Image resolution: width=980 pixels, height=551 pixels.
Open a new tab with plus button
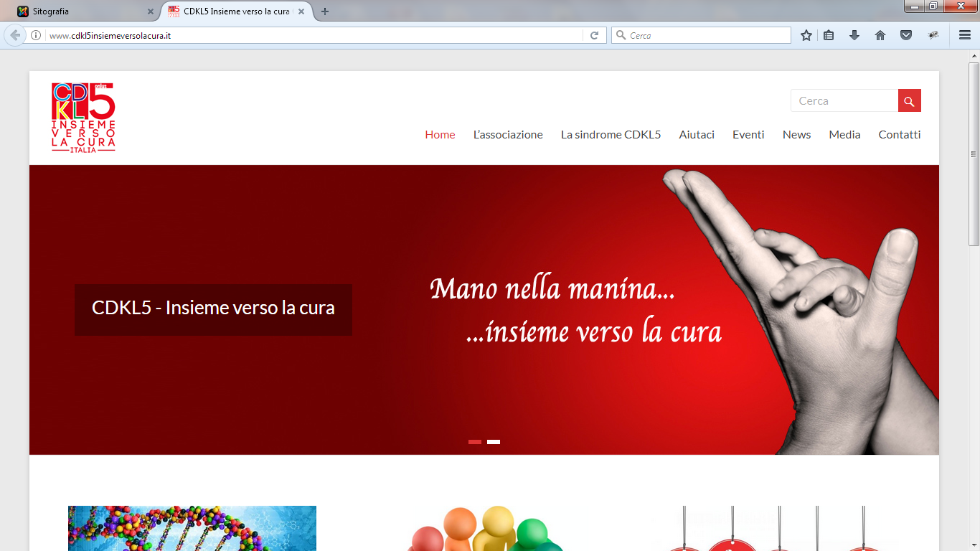click(325, 11)
